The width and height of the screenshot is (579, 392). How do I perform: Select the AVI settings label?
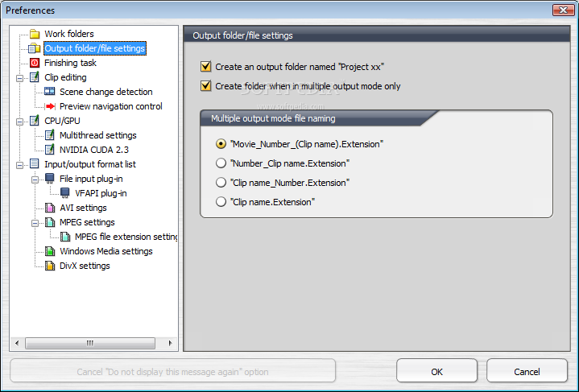tap(83, 208)
